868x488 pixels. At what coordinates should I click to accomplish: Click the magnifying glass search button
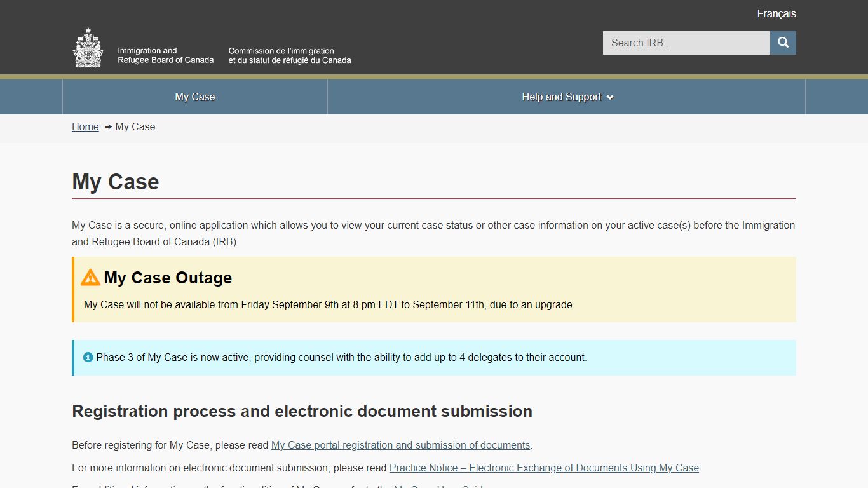[x=783, y=43]
